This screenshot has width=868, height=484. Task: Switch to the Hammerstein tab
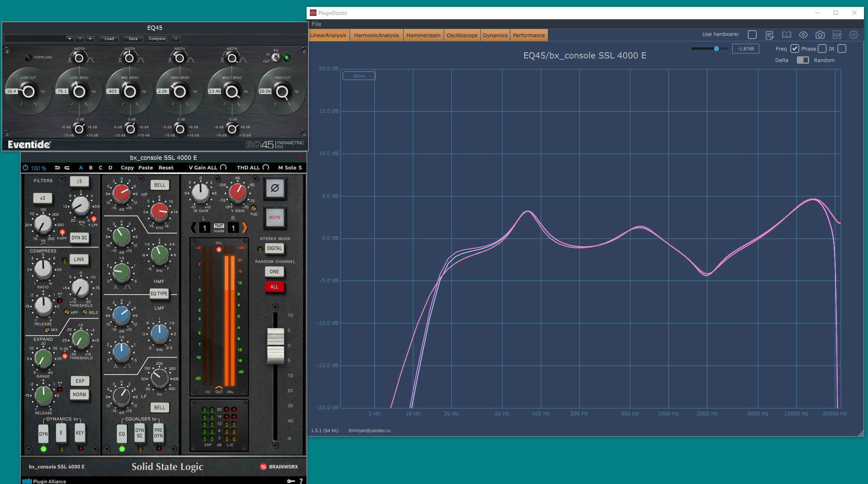[x=423, y=35]
